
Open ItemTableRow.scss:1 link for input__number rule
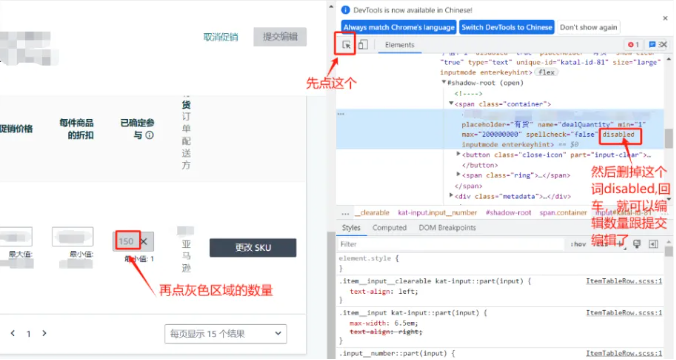(x=623, y=353)
